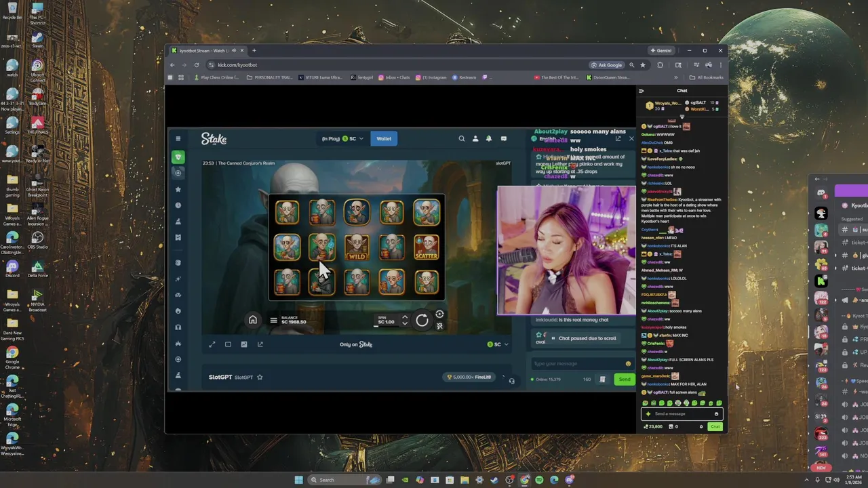
Task: Close the Stake chat panel
Action: coord(631,138)
